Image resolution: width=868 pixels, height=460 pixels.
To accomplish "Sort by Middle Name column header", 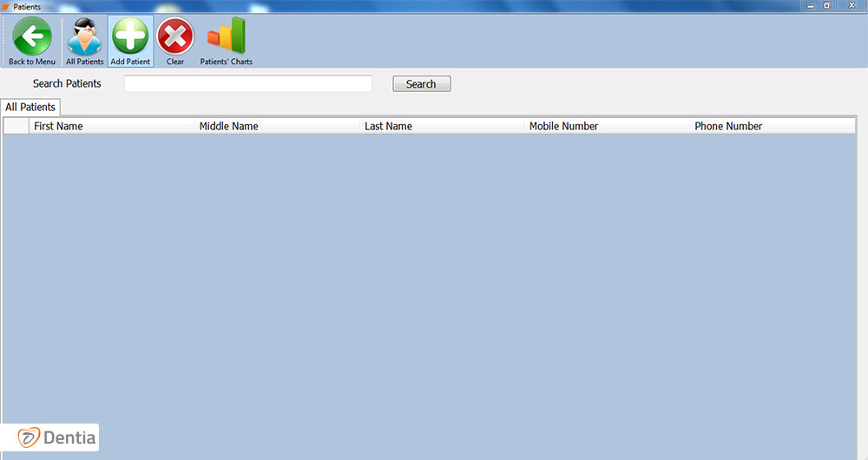I will [x=277, y=127].
